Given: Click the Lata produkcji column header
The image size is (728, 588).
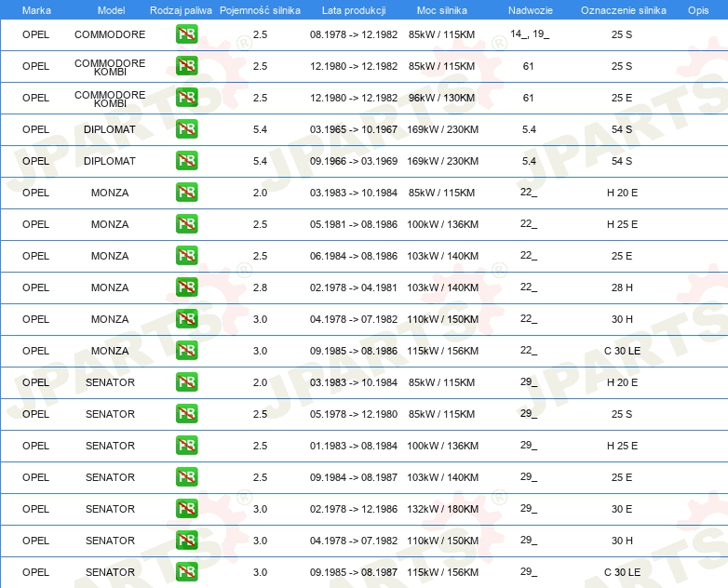Looking at the screenshot, I should point(354,10).
